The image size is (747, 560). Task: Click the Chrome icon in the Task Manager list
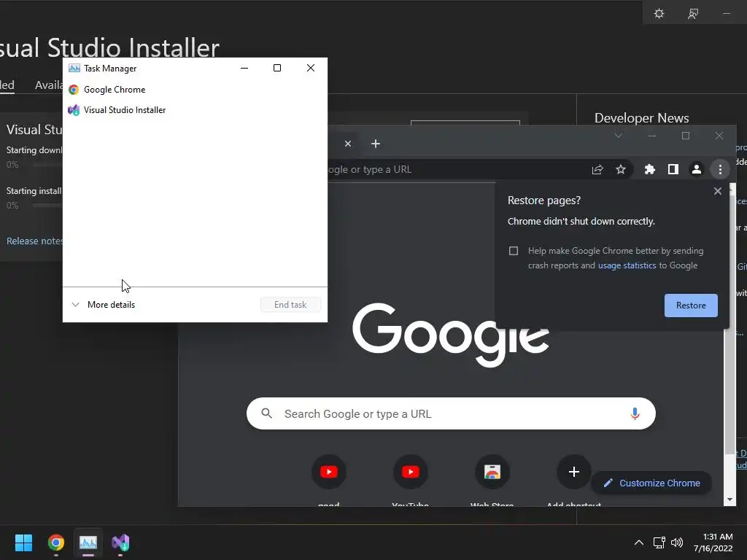tap(74, 90)
